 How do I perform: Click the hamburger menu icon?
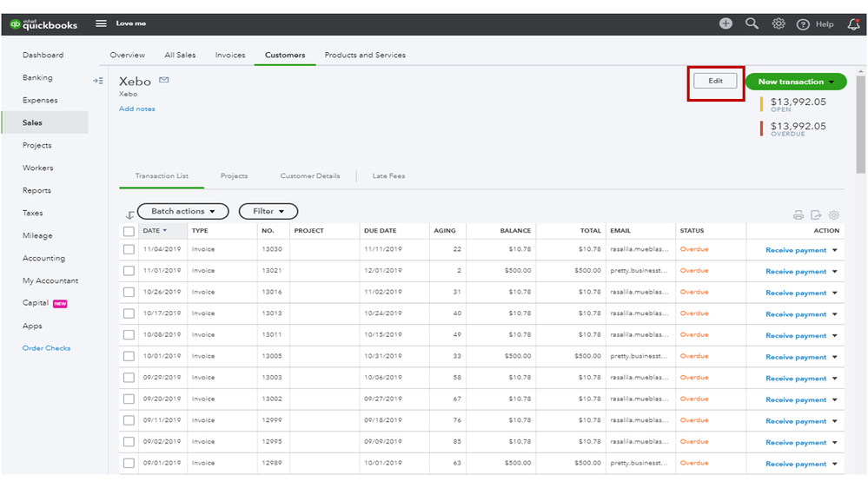[x=101, y=23]
